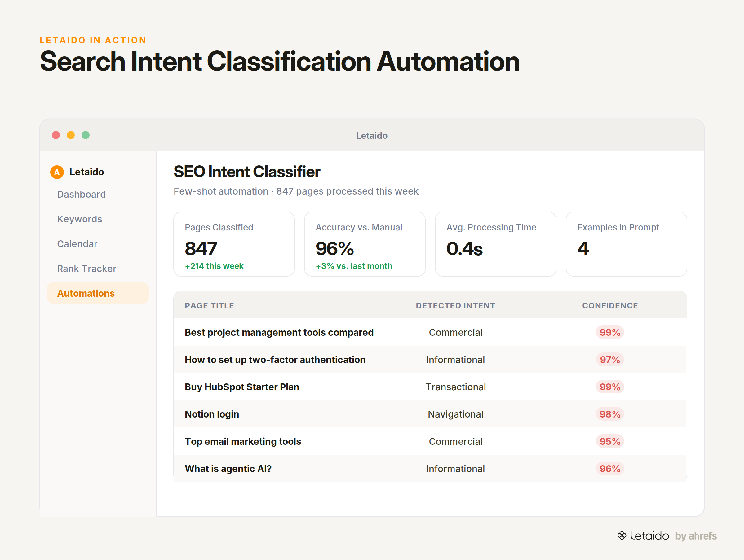Select the 'What is agentic AI?' title
744x560 pixels.
[228, 469]
